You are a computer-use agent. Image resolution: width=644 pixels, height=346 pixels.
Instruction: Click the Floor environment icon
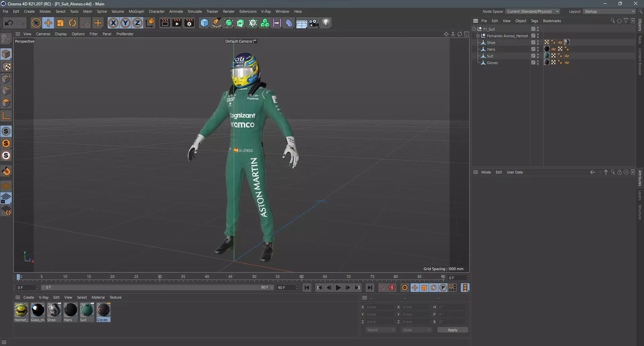(x=302, y=23)
